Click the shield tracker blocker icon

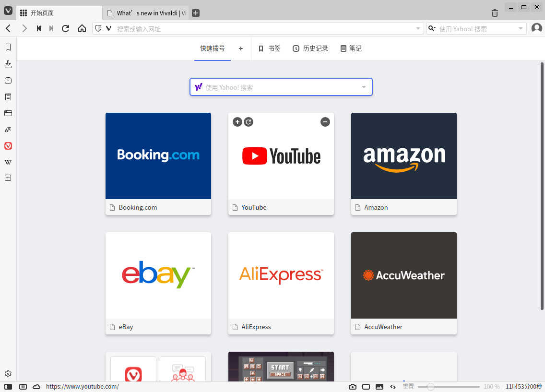98,28
